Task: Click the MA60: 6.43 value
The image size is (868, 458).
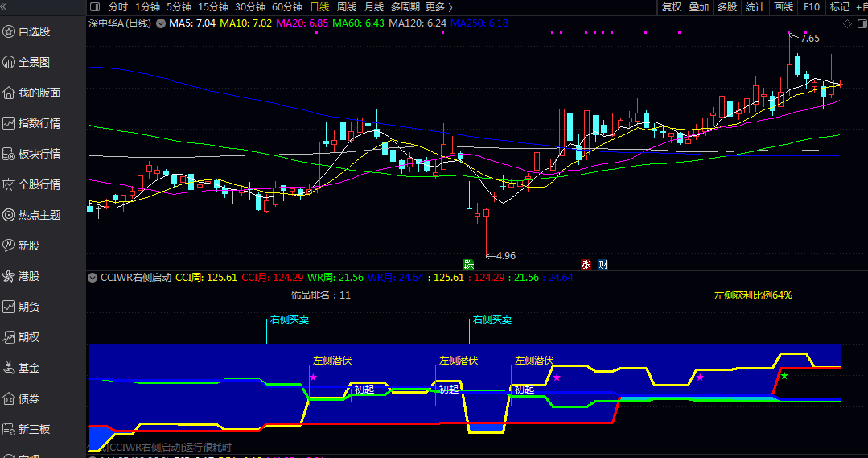Action: point(358,23)
